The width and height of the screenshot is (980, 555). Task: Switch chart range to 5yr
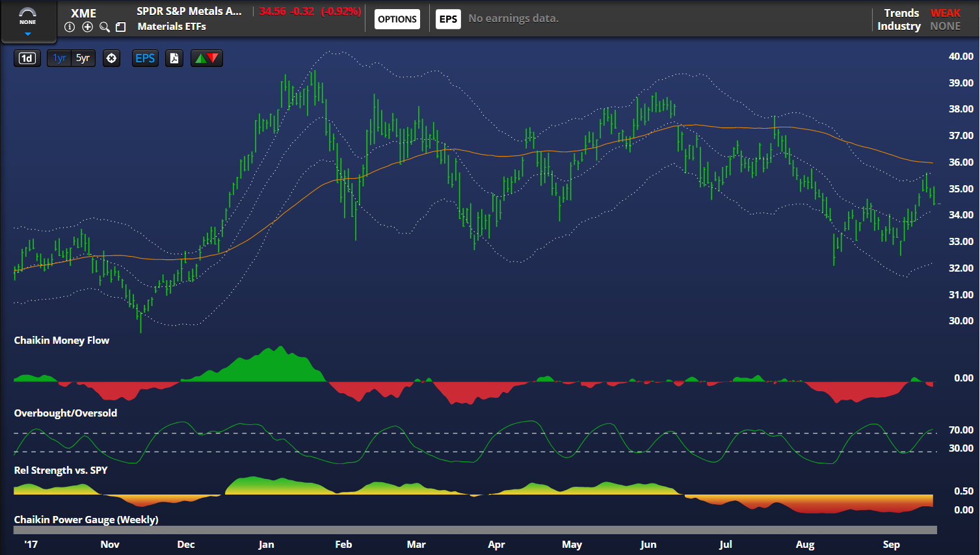83,58
